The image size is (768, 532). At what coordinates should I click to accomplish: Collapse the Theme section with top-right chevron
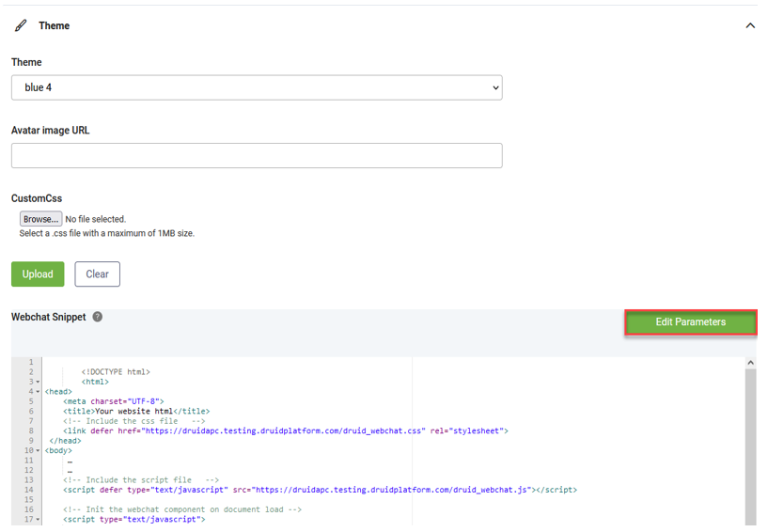749,26
